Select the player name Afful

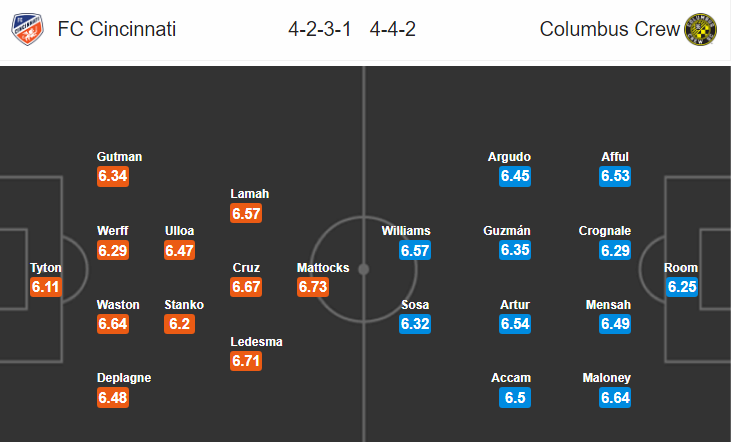[x=615, y=157]
